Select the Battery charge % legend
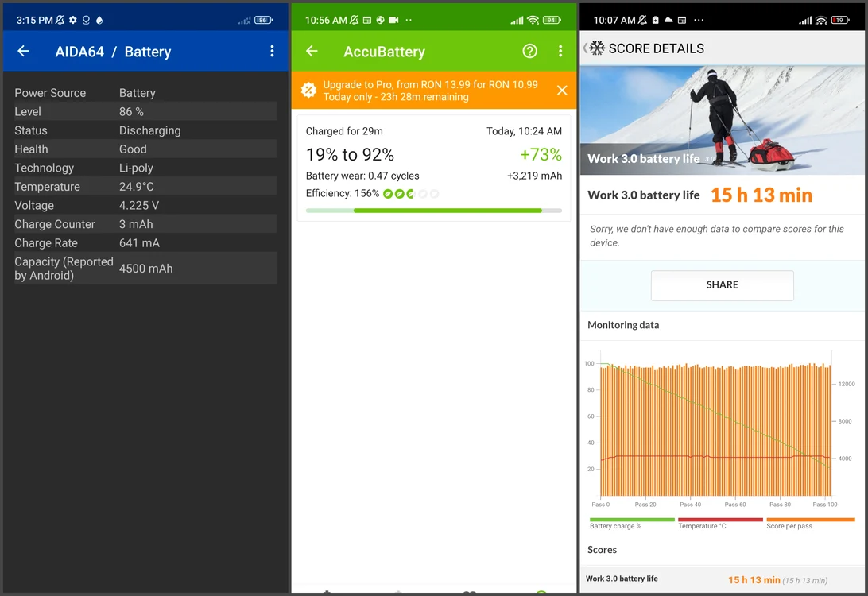 [x=632, y=524]
